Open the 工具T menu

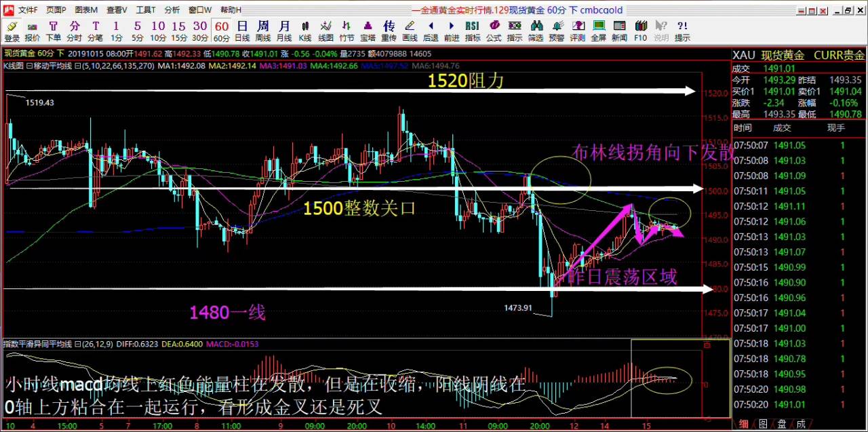click(x=146, y=10)
